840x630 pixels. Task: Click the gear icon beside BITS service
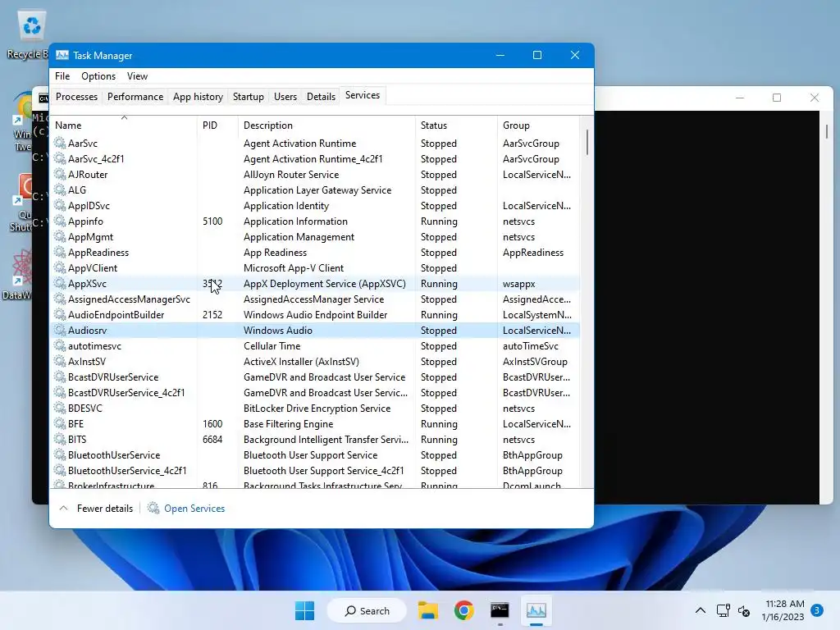[x=59, y=439]
